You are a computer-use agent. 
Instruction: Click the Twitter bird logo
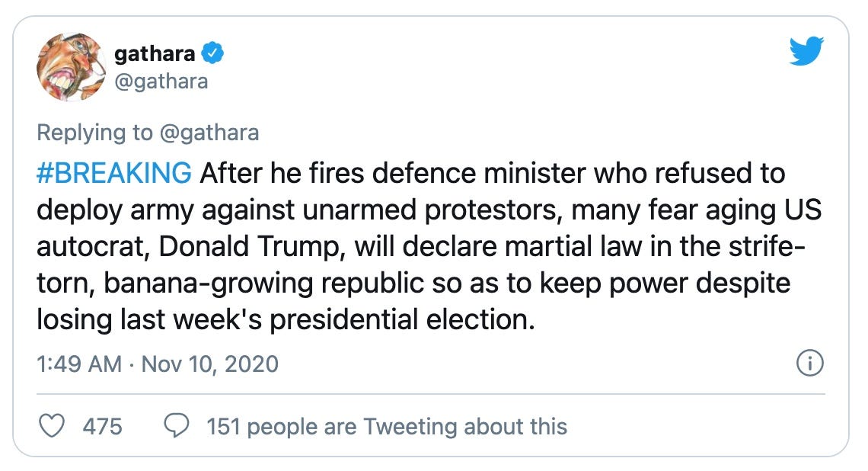pyautogui.click(x=806, y=50)
